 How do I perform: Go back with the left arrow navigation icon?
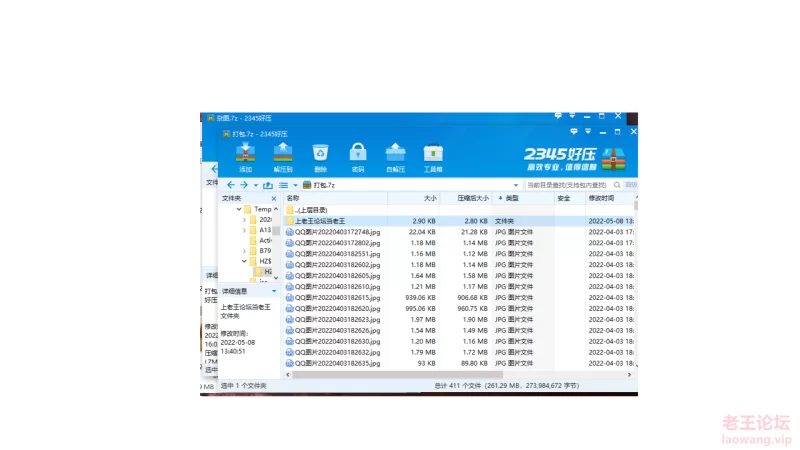tap(231, 185)
